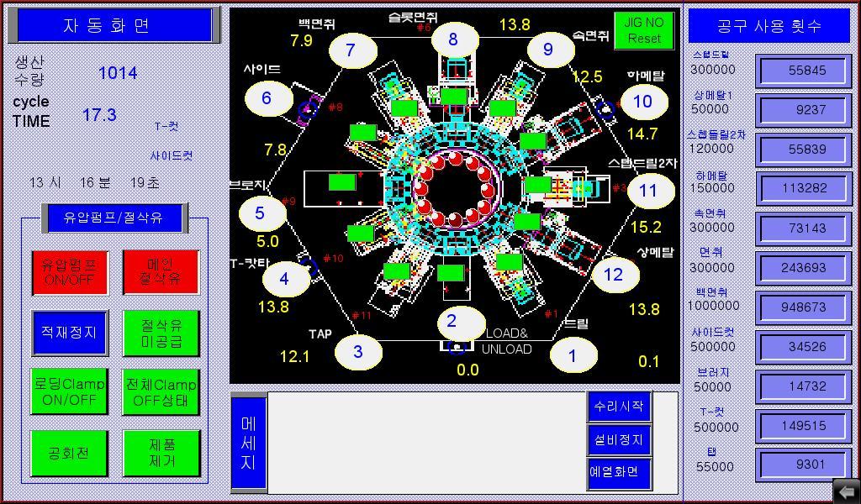The width and height of the screenshot is (861, 504).
Task: Toggle 전체Clamp OFF상태 button
Action: pos(161,392)
